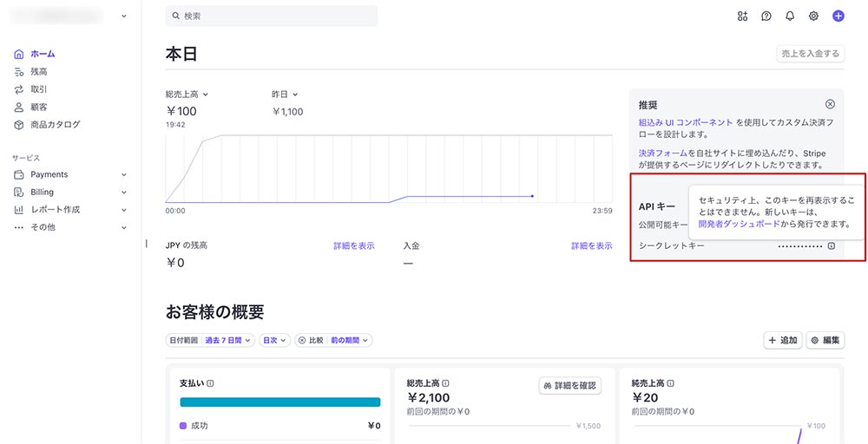Click the teal 支払い progress bar

click(279, 402)
